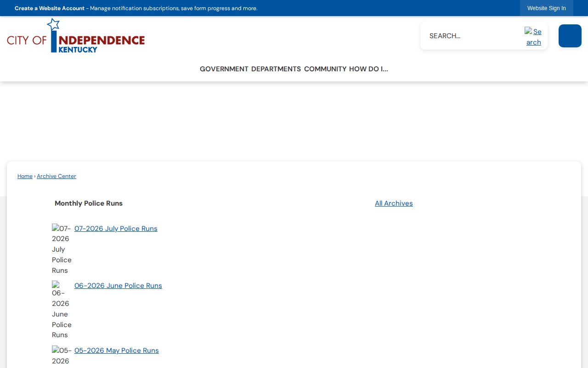
Task: Open the Archive Center breadcrumb link
Action: click(x=57, y=176)
